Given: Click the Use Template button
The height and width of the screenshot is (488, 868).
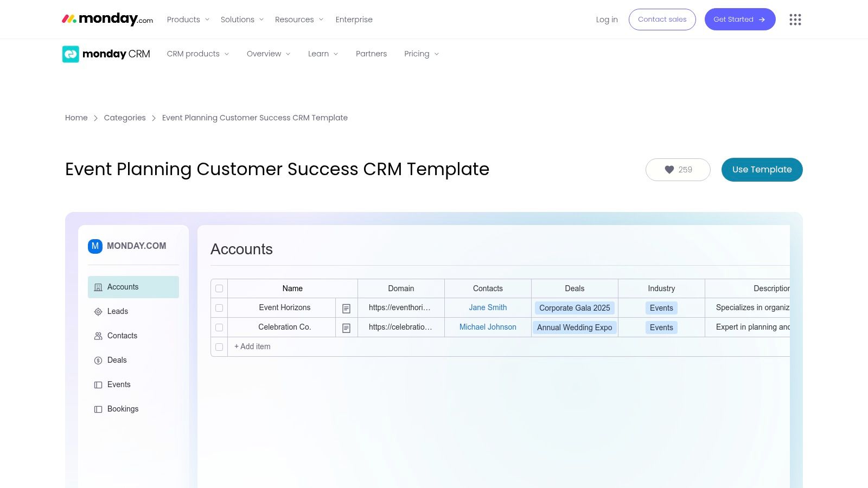Looking at the screenshot, I should tap(762, 169).
